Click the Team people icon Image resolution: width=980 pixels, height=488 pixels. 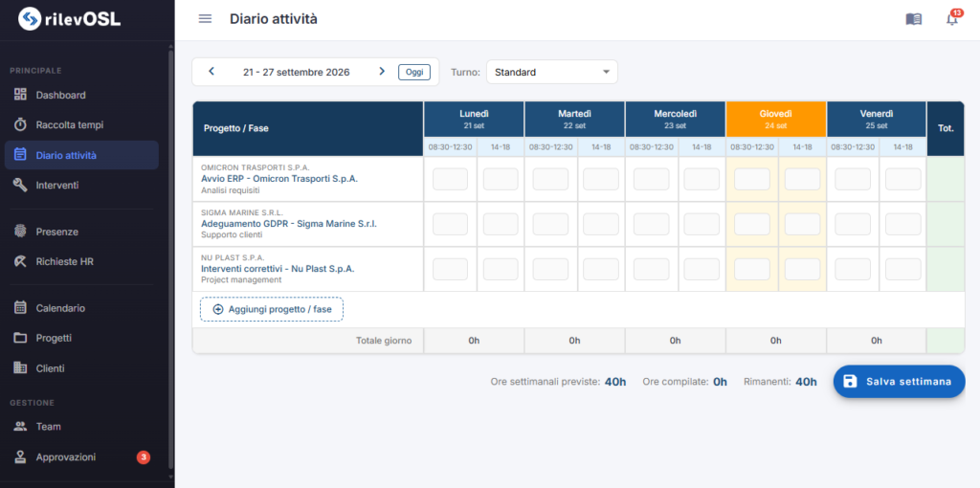tap(21, 427)
